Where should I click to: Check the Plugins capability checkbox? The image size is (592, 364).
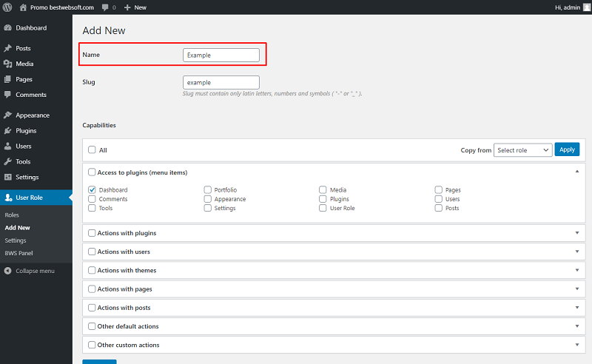[x=323, y=198]
